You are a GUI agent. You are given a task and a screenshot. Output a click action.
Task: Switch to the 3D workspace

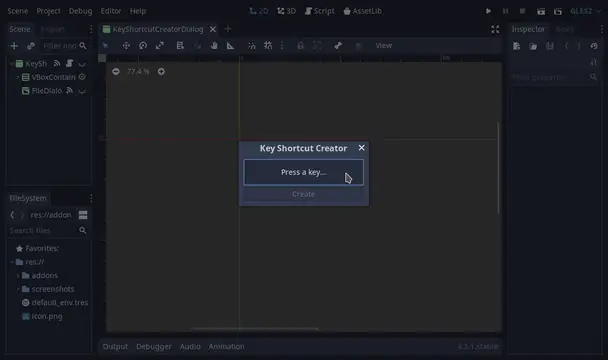tap(287, 11)
